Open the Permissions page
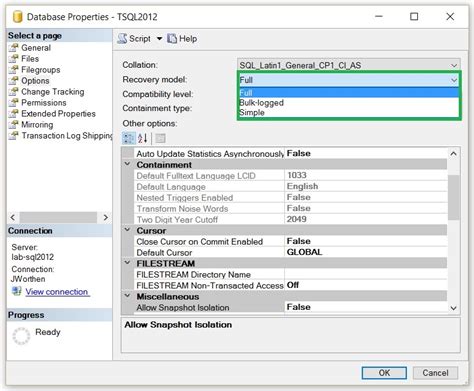The image size is (474, 391). (x=44, y=103)
